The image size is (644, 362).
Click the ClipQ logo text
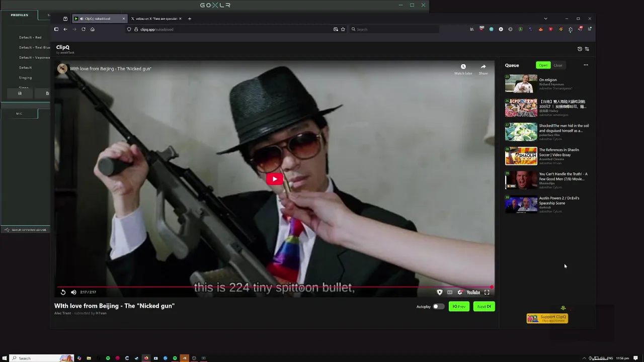pyautogui.click(x=63, y=47)
